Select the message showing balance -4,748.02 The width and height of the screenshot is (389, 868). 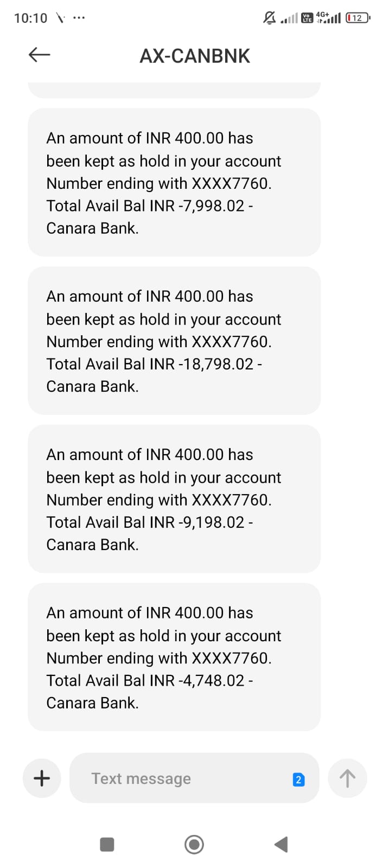point(174,657)
